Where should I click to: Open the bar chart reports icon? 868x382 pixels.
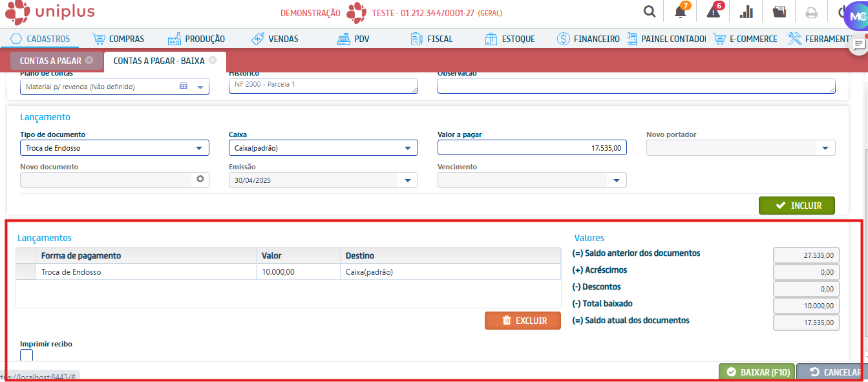point(746,12)
